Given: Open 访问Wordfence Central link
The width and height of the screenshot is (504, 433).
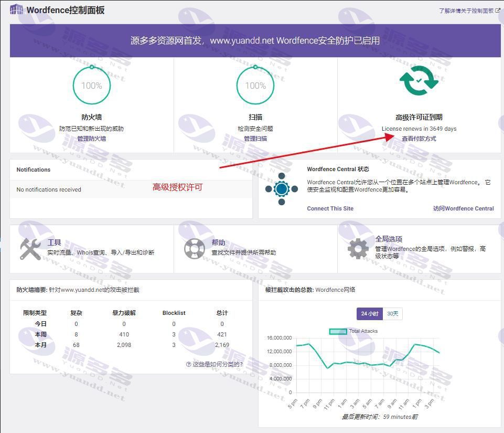Looking at the screenshot, I should tap(463, 208).
